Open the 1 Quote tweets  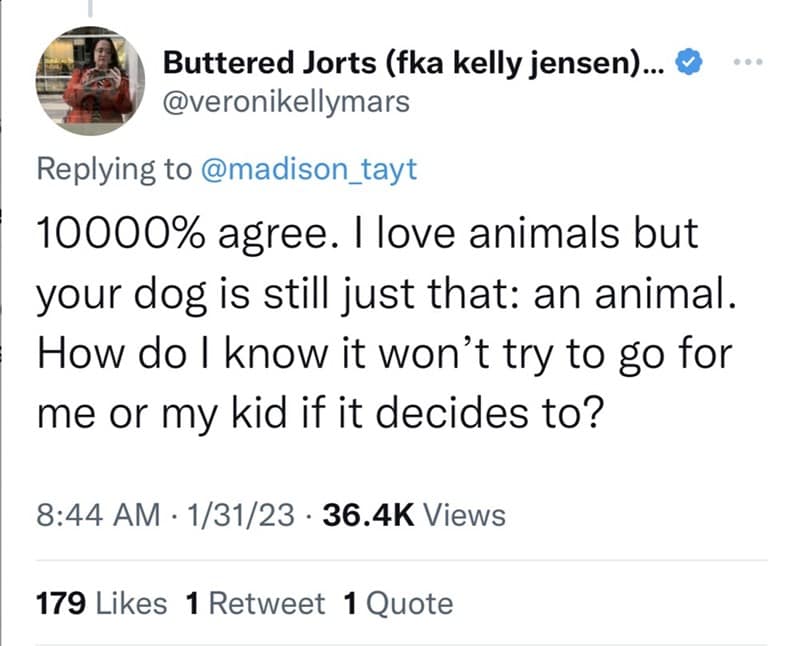click(x=389, y=602)
